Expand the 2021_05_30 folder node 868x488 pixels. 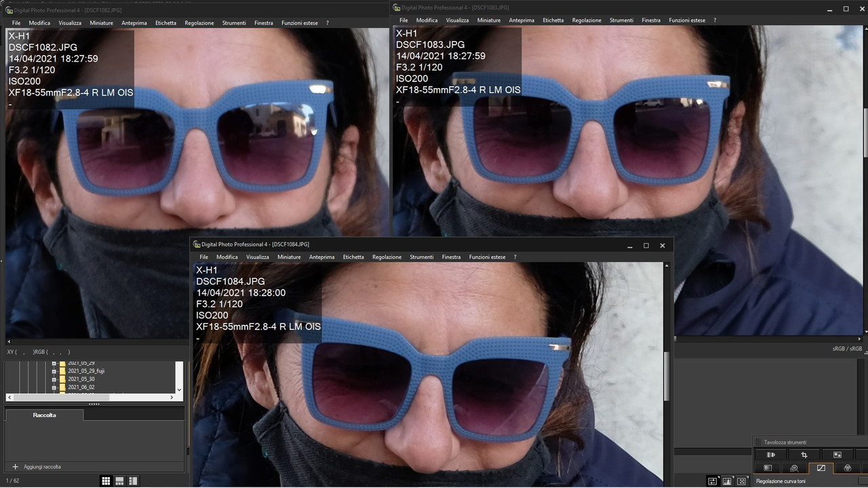pyautogui.click(x=54, y=380)
